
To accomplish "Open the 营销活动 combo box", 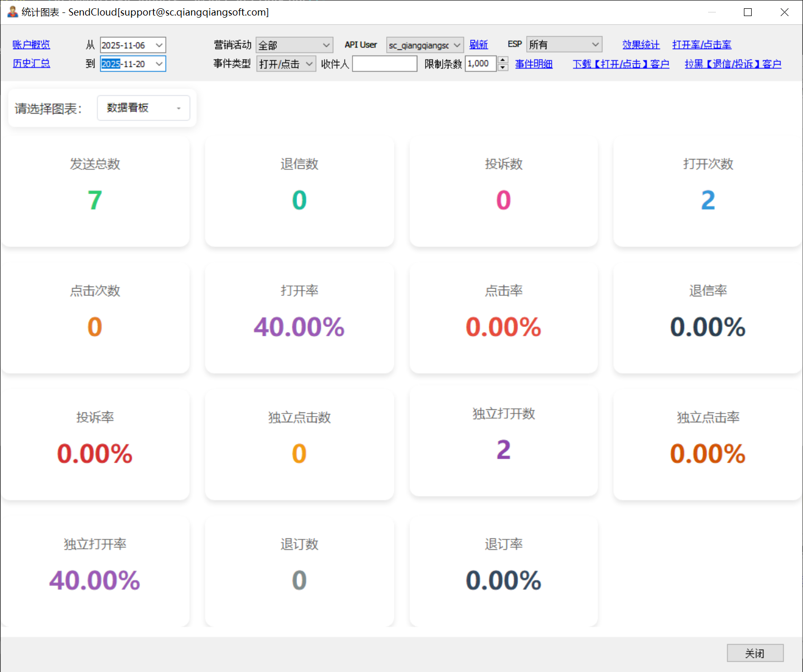I will coord(294,45).
